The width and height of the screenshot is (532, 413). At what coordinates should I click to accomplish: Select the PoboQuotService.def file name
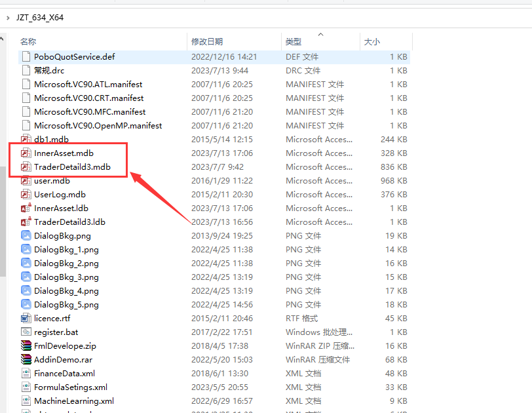point(74,56)
